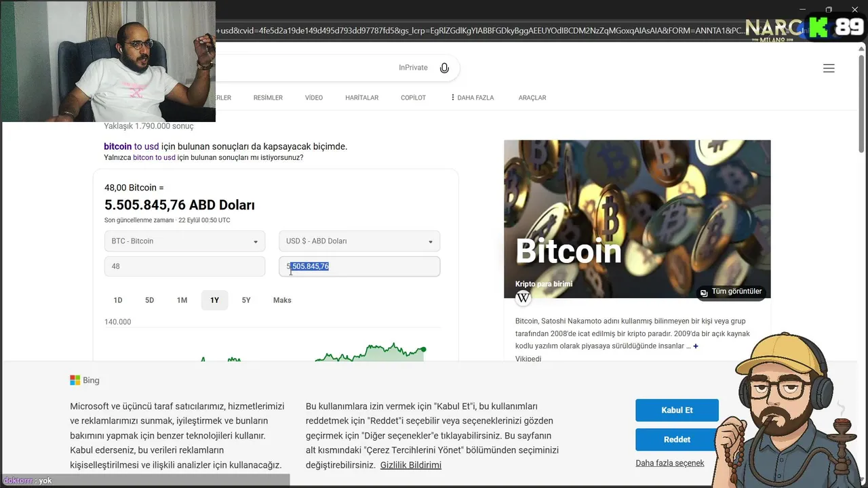Screen dimensions: 868x488
Task: Click the 140.000 chart axis label
Action: point(118,322)
